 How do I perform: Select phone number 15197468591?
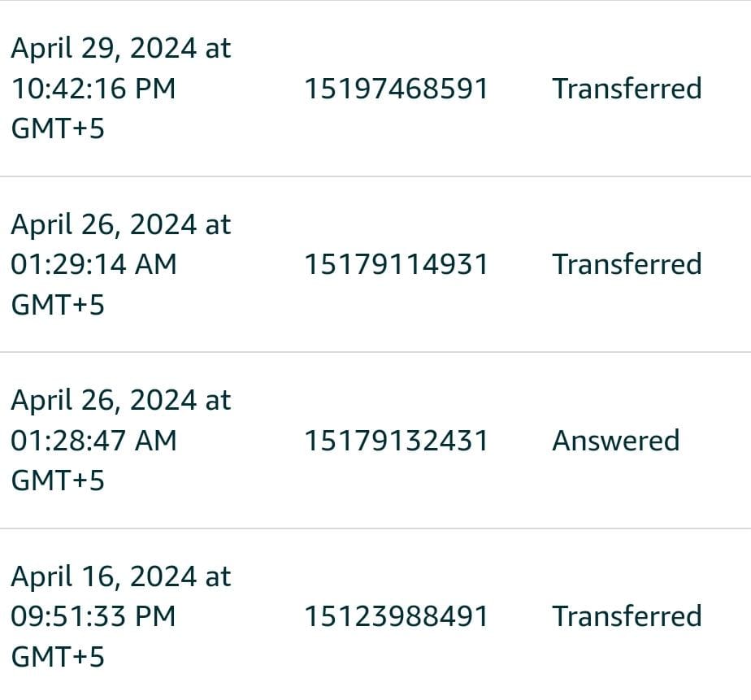point(396,89)
